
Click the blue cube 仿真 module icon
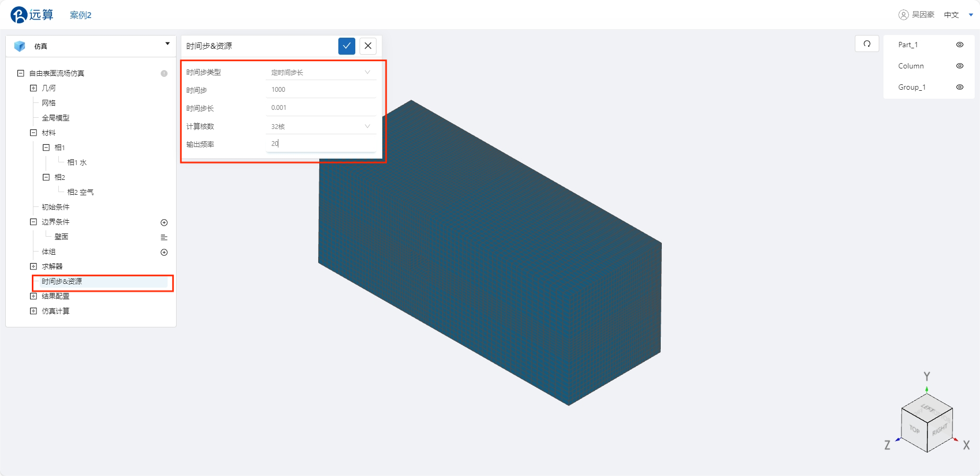20,46
